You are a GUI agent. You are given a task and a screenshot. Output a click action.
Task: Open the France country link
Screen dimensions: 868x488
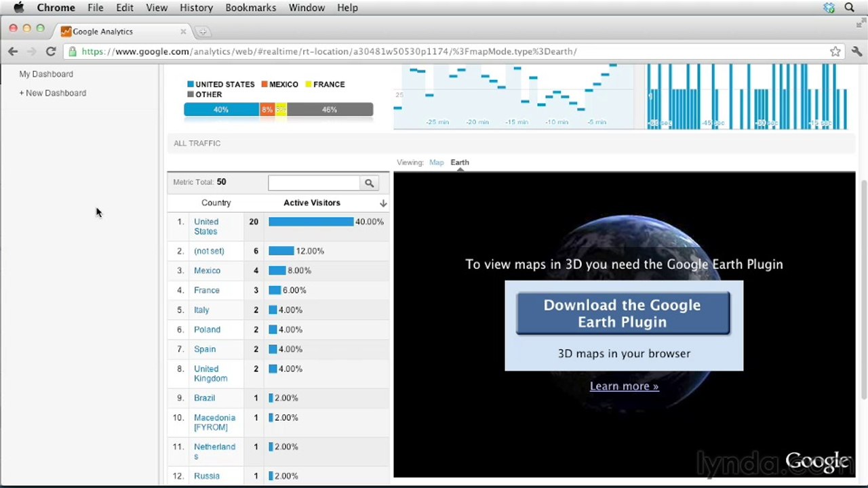207,290
